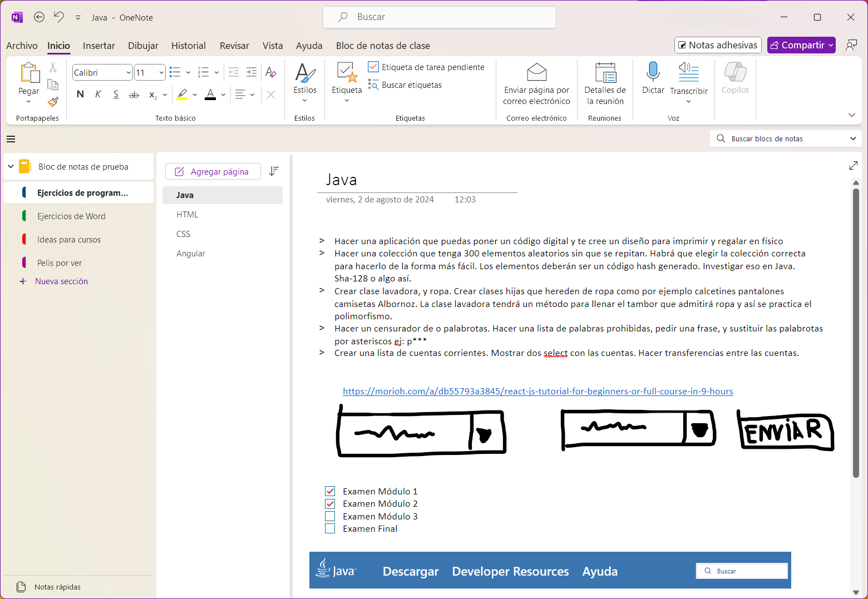Open the bullet style dropdown arrow
The height and width of the screenshot is (599, 868).
(188, 72)
